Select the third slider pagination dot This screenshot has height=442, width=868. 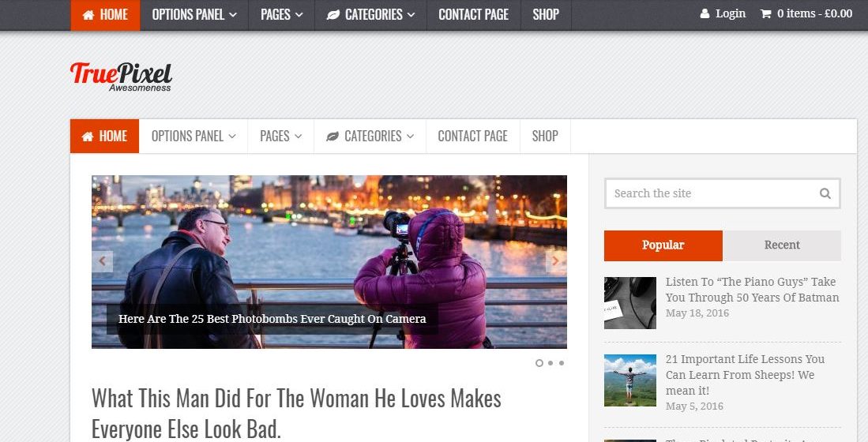pyautogui.click(x=562, y=363)
